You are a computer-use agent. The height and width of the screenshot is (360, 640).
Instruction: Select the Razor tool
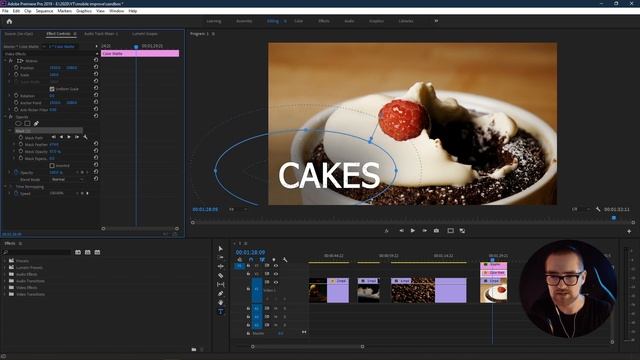220,276
